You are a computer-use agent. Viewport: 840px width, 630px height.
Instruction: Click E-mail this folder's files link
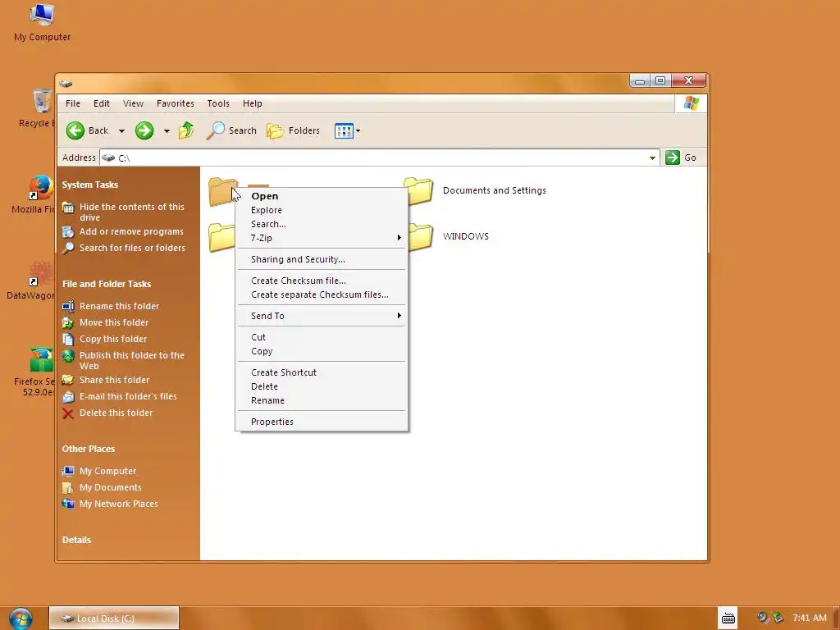[128, 396]
